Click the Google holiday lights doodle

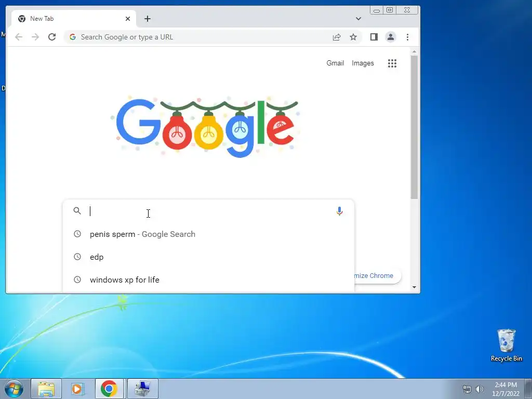(206, 126)
